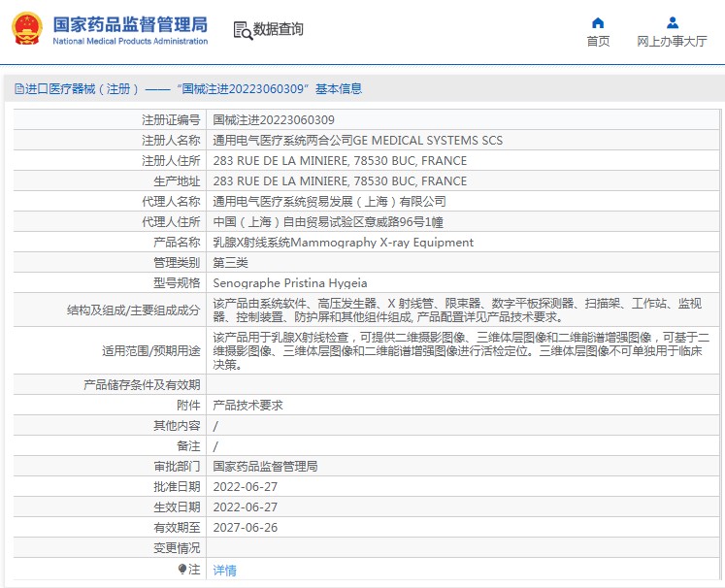Click 产品技术要求 in the 附件 row
Viewport: 725px width, 588px height.
(x=247, y=406)
